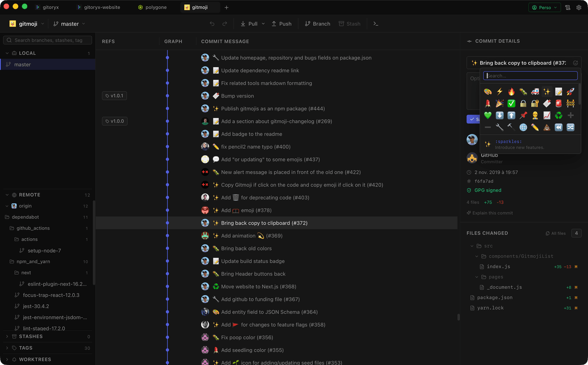Collapse the LOCAL branches section
Image resolution: width=588 pixels, height=365 pixels.
pyautogui.click(x=7, y=53)
